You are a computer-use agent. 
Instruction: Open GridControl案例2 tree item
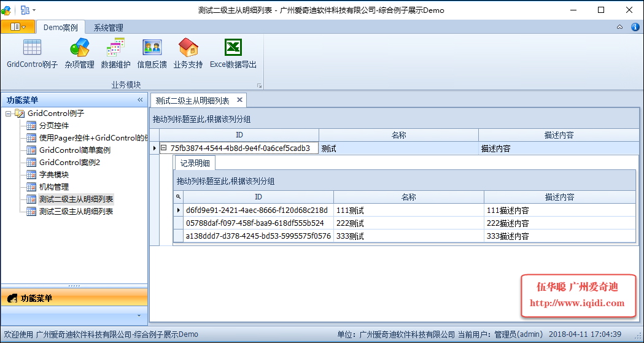pos(69,163)
